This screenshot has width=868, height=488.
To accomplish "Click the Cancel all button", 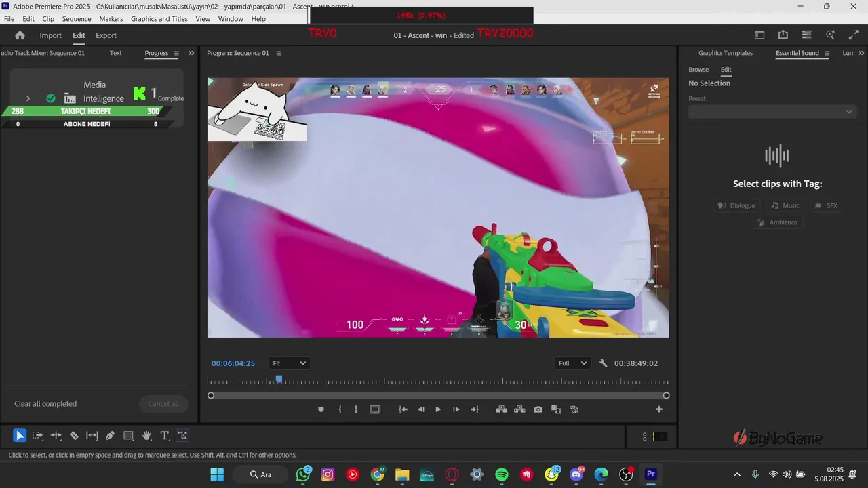I will (163, 403).
